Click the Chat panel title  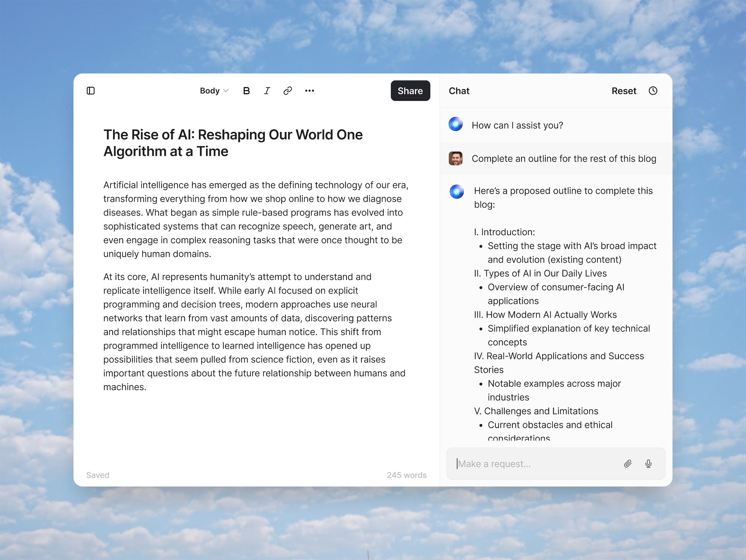click(x=459, y=91)
